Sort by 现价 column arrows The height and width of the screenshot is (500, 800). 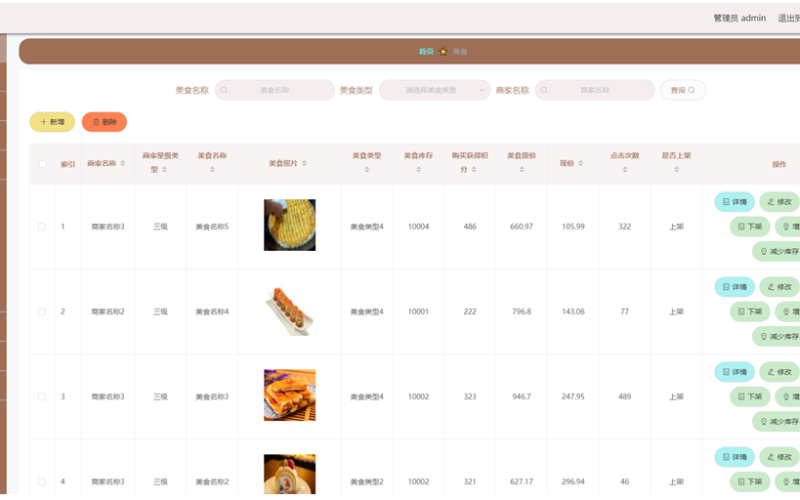tap(581, 163)
